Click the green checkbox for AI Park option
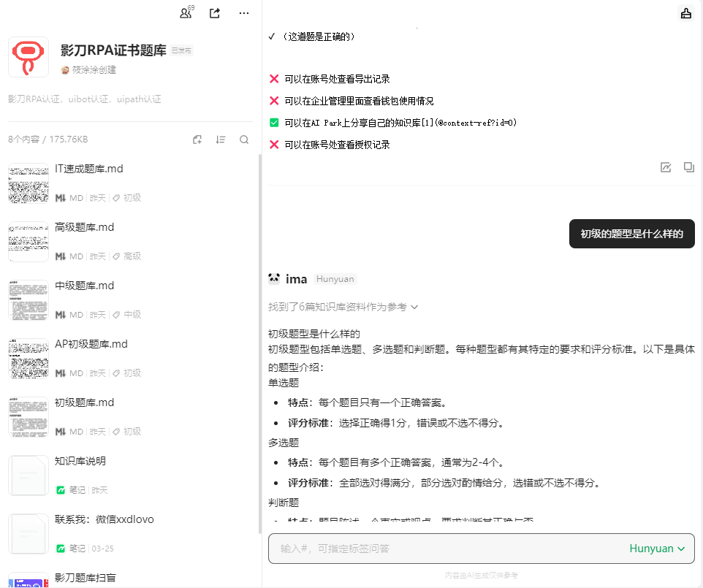 (274, 123)
